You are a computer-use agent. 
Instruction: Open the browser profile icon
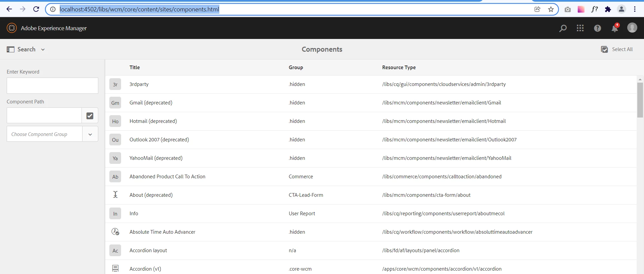(621, 9)
